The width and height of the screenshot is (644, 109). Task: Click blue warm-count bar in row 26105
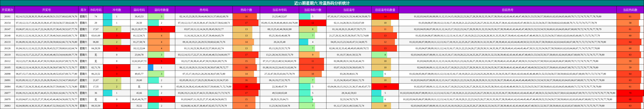tap(151, 67)
